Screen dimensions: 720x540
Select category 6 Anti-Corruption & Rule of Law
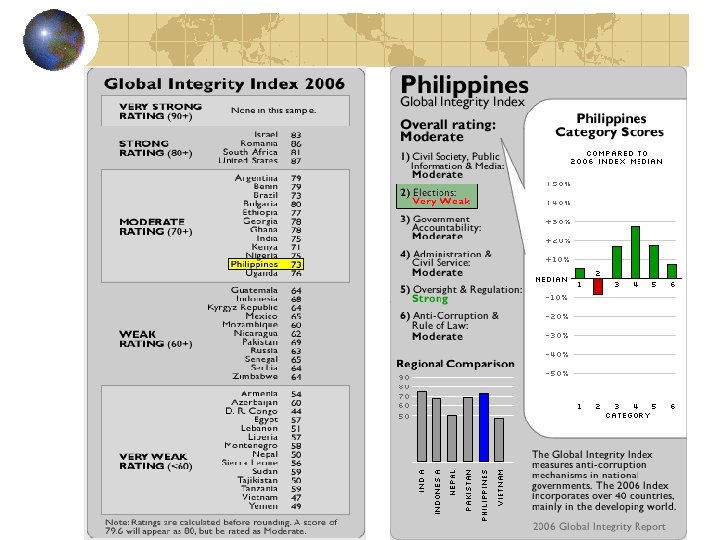450,326
